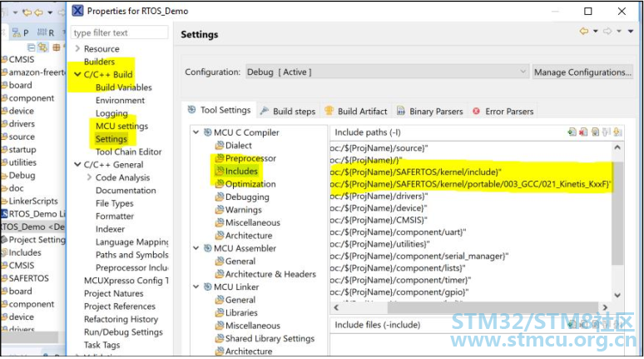Switch to Binary Parsers tab
This screenshot has width=644, height=359.
(x=429, y=112)
